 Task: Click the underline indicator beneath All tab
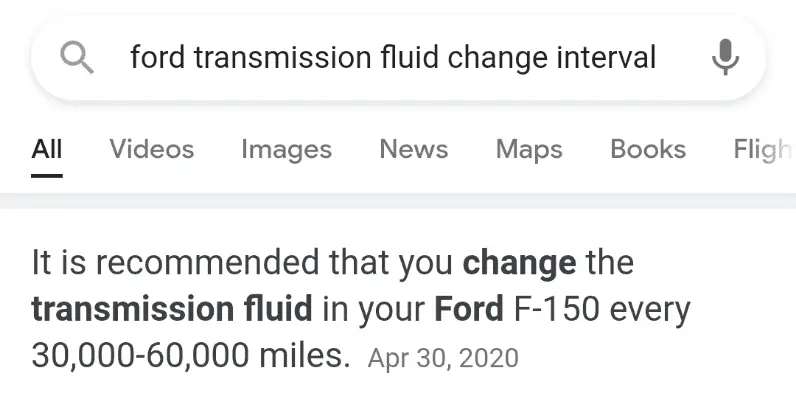47,176
